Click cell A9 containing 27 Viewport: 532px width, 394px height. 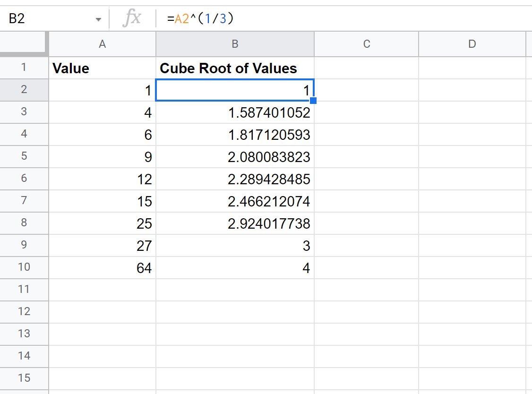[102, 245]
